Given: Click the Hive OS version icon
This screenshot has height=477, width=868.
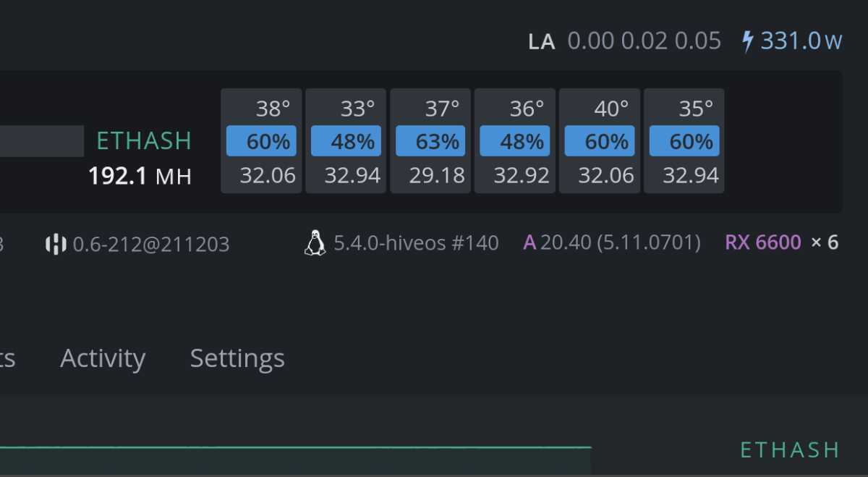Looking at the screenshot, I should click(56, 244).
